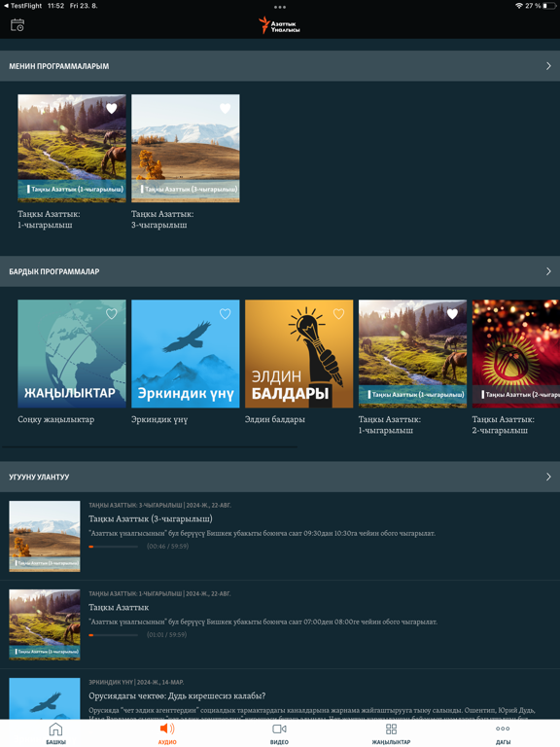Open the three-dot multitasking menu
The image size is (560, 747).
pos(280,7)
